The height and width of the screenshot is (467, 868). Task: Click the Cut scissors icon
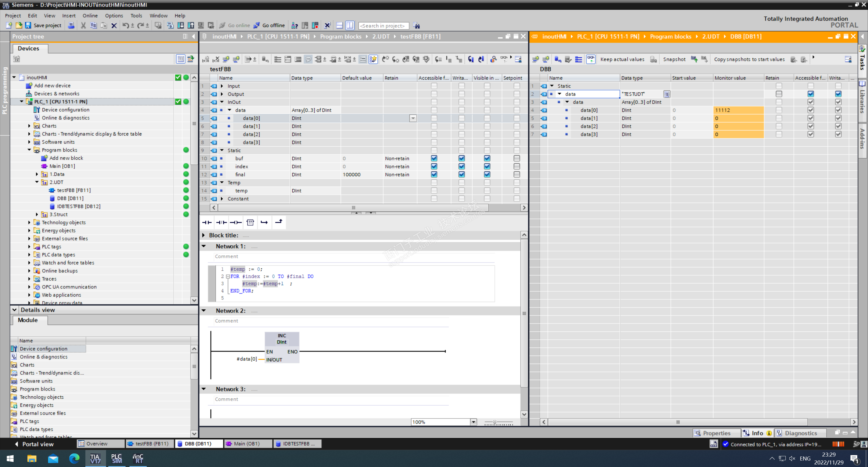pos(83,25)
